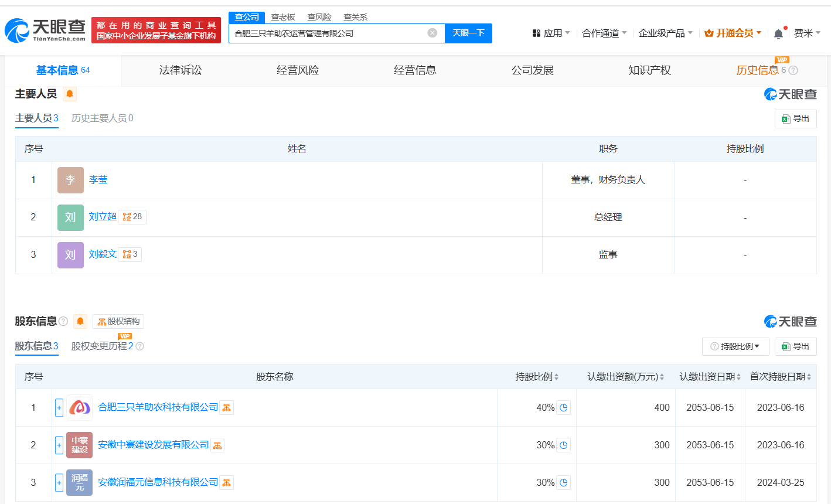Image resolution: width=831 pixels, height=504 pixels.
Task: Open the 李莹 person link
Action: coord(98,180)
